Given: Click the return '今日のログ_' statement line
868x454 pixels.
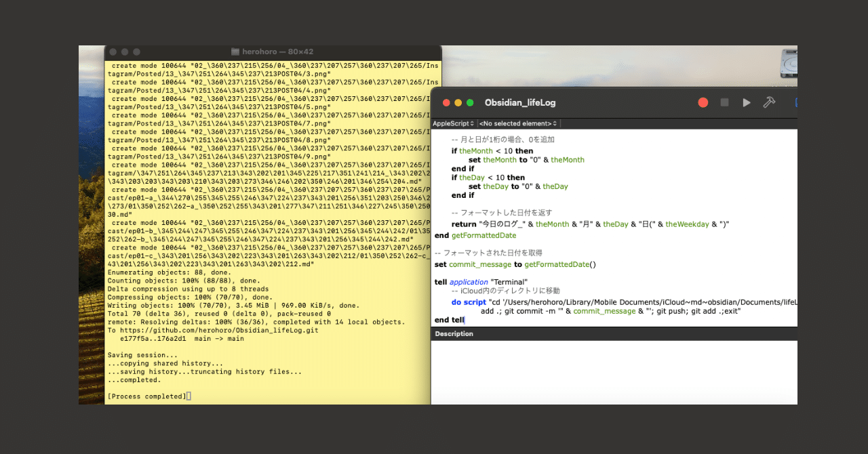Looking at the screenshot, I should 590,224.
